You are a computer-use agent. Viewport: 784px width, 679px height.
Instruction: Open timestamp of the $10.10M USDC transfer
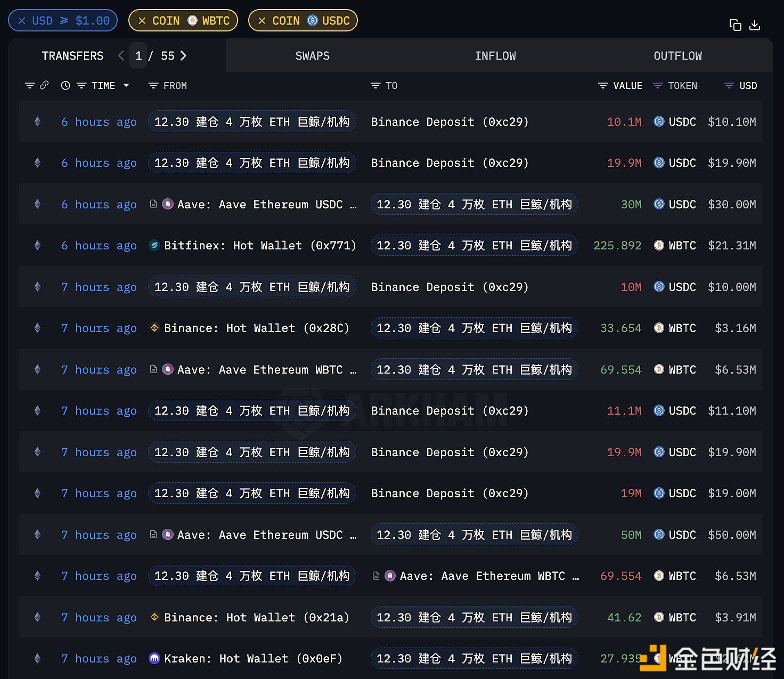99,122
